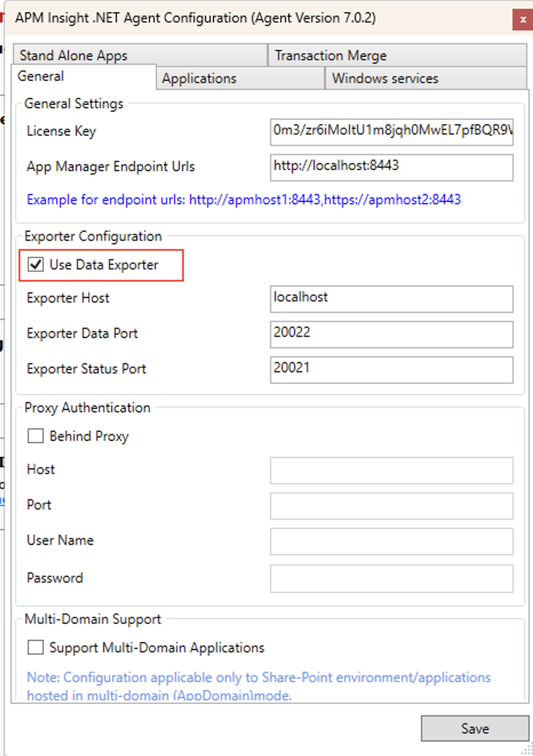Click the License Key label
The image size is (533, 756).
(61, 132)
